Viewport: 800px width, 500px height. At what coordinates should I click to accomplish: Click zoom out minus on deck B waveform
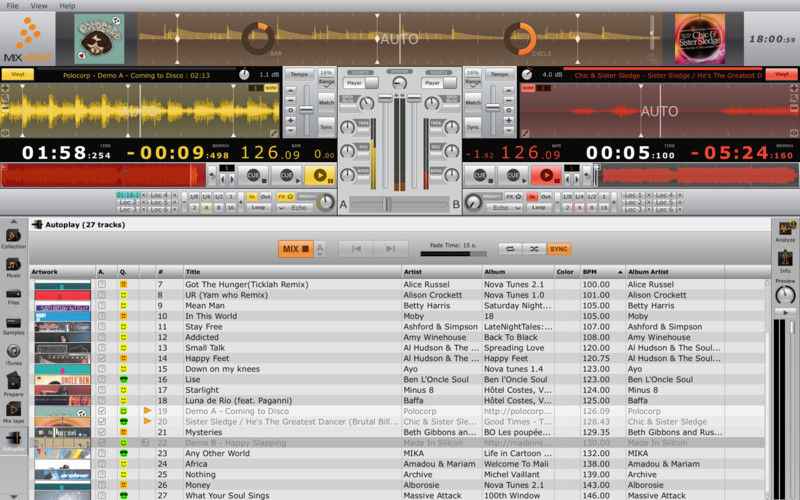(x=794, y=108)
